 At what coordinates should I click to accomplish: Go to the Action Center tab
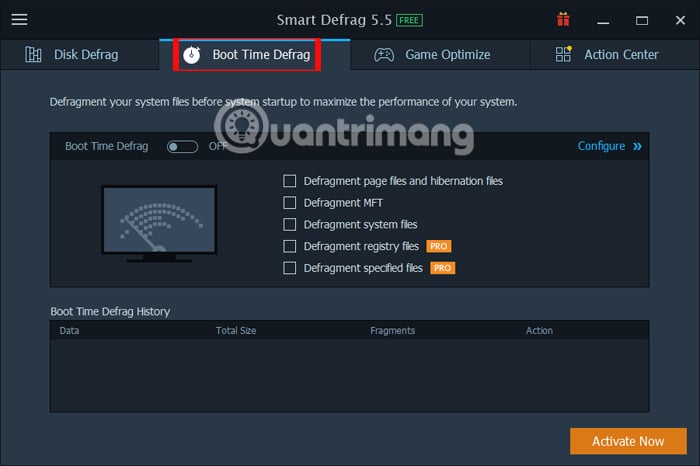(615, 54)
